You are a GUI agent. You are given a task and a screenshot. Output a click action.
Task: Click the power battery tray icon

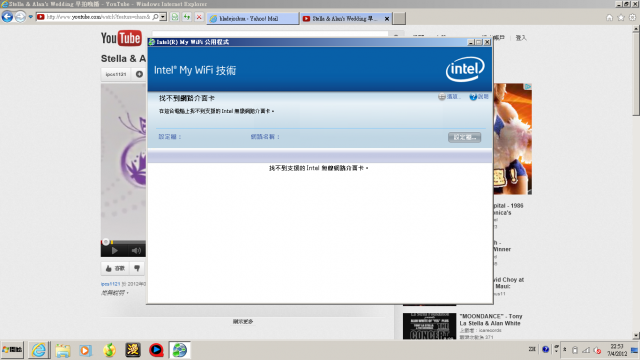click(x=575, y=350)
